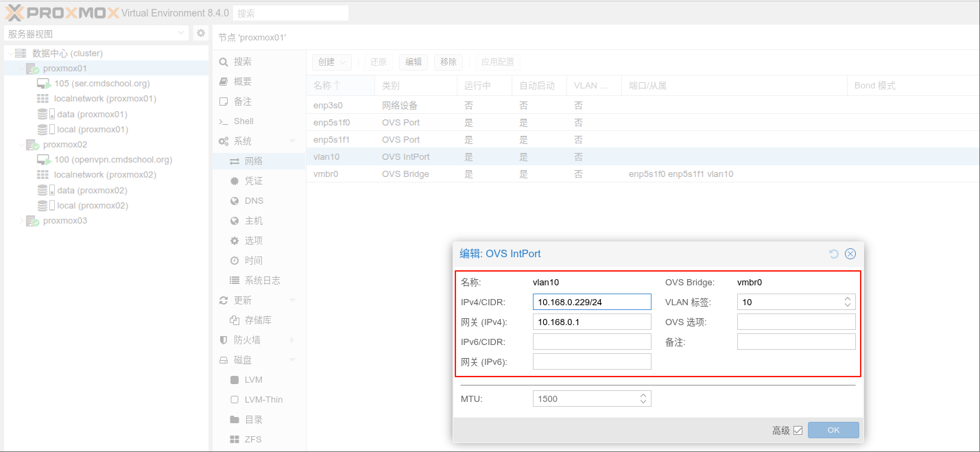The width and height of the screenshot is (980, 452).
Task: Adjust the MTU spinner arrows
Action: pyautogui.click(x=643, y=399)
